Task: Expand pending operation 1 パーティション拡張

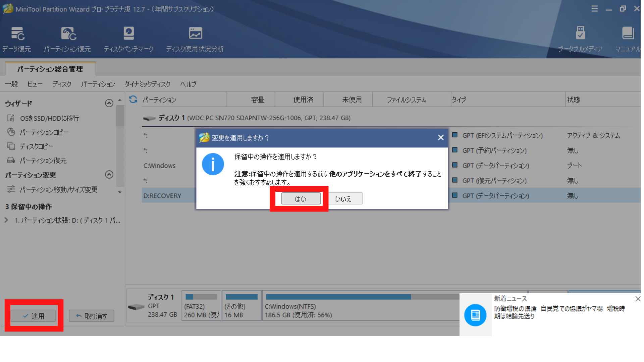Action: click(6, 220)
